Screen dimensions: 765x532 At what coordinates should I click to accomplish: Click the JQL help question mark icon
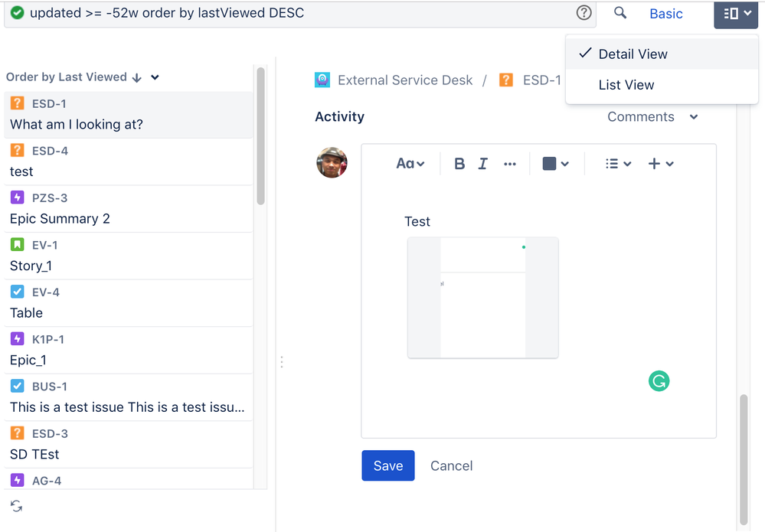point(583,12)
